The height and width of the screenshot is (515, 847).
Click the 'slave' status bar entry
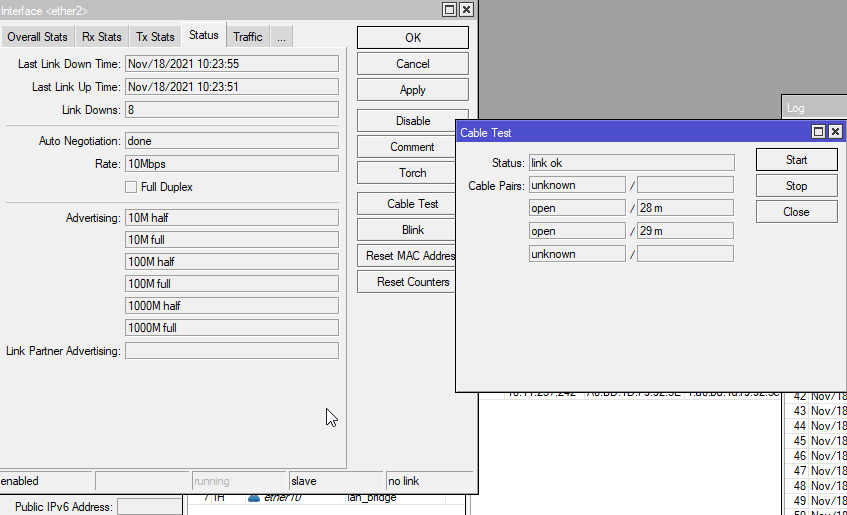click(x=335, y=481)
